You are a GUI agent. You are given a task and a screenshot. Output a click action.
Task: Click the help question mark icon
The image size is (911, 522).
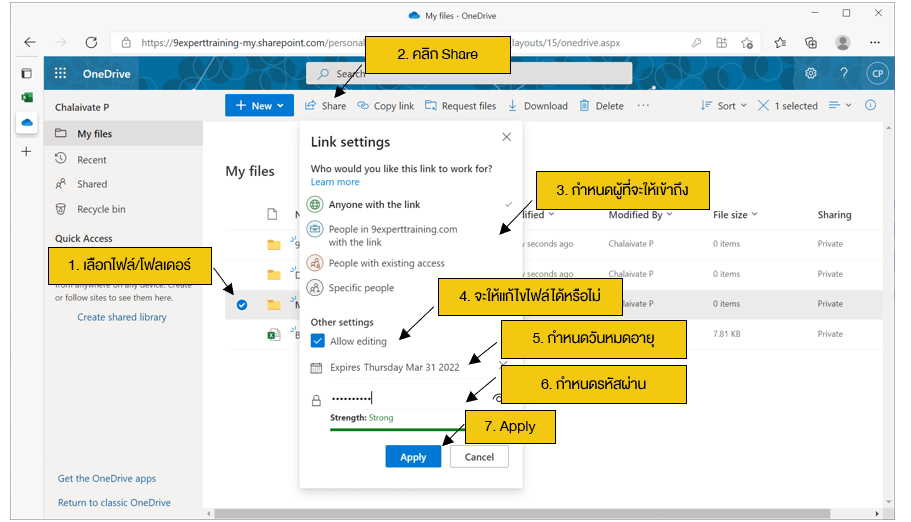[844, 73]
